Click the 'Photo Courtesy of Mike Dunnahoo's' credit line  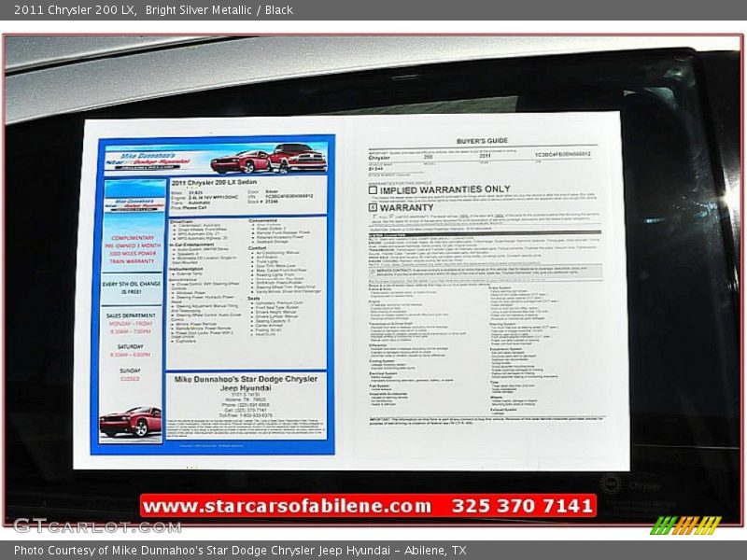click(x=240, y=551)
